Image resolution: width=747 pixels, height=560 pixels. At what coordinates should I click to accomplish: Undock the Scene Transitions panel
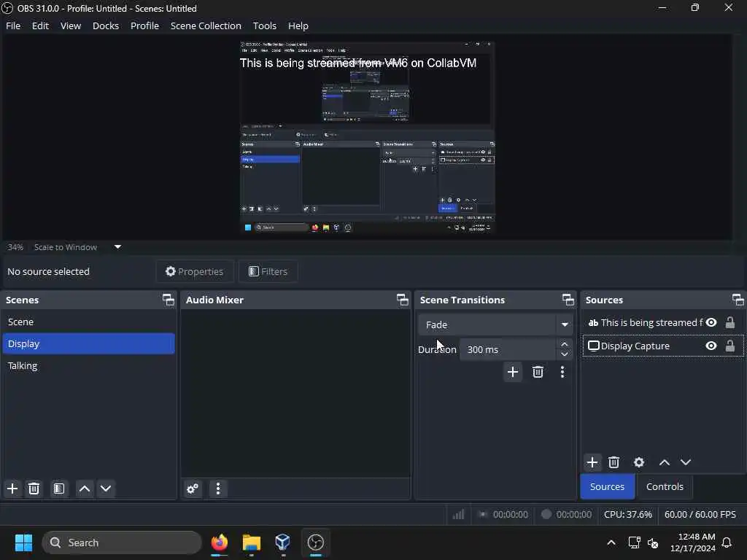pyautogui.click(x=568, y=300)
